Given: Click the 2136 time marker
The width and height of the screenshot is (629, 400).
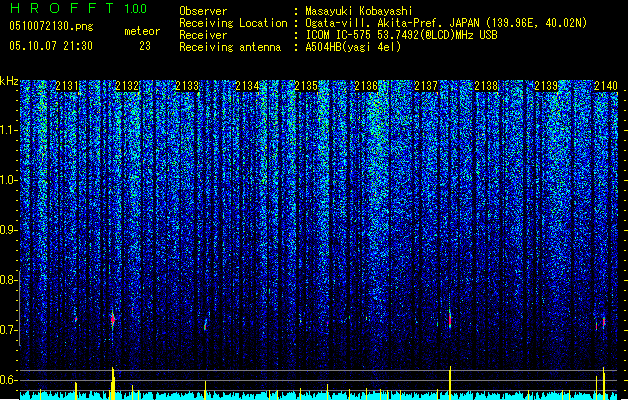Looking at the screenshot, I should pos(366,86).
